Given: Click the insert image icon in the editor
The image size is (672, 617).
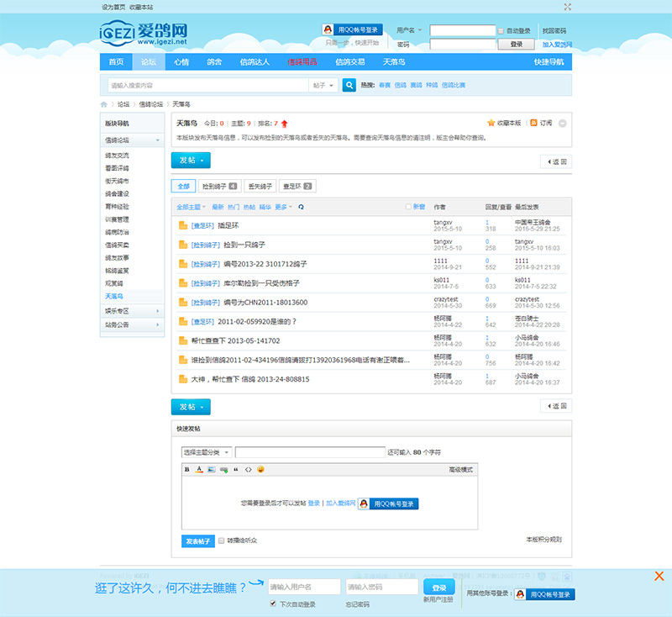Looking at the screenshot, I should 212,470.
